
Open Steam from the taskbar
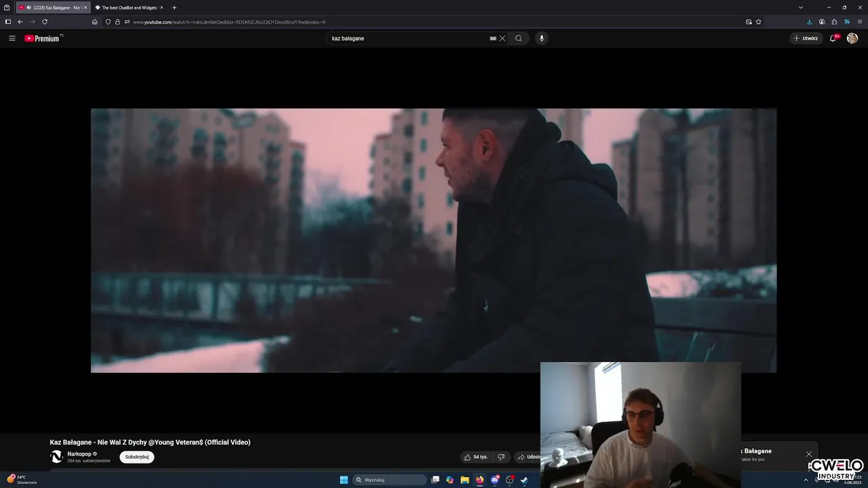524,480
